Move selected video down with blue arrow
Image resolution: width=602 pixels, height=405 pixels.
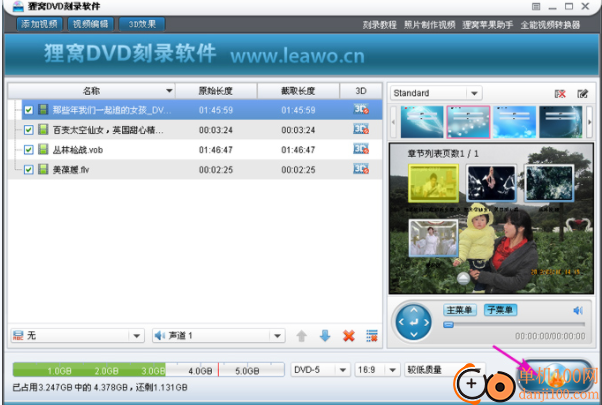click(x=325, y=336)
